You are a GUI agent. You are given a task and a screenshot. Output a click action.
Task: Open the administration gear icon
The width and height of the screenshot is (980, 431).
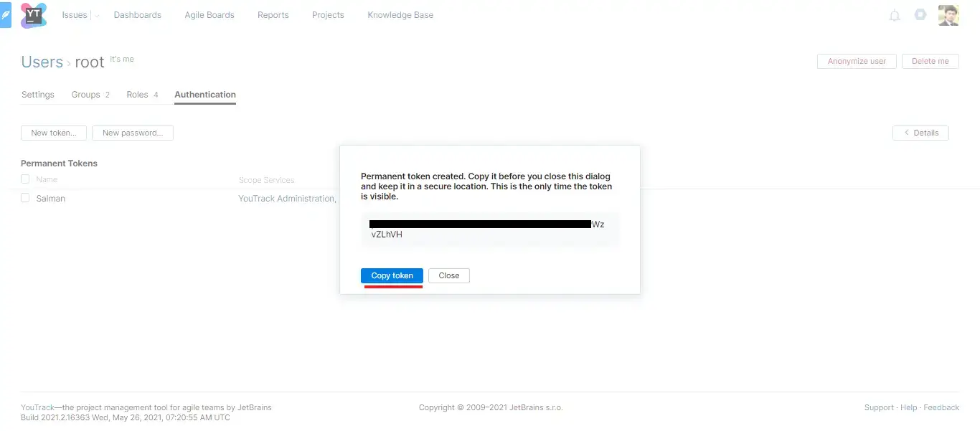coord(920,15)
